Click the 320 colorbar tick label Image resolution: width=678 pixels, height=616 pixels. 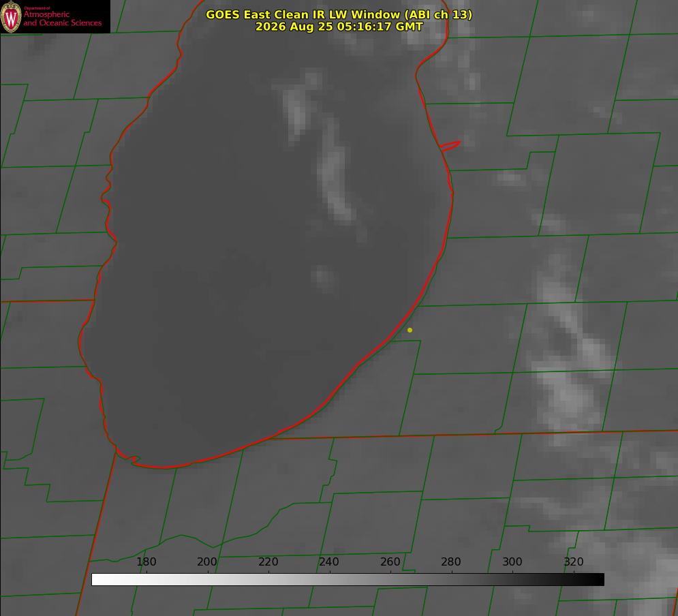pos(574,561)
